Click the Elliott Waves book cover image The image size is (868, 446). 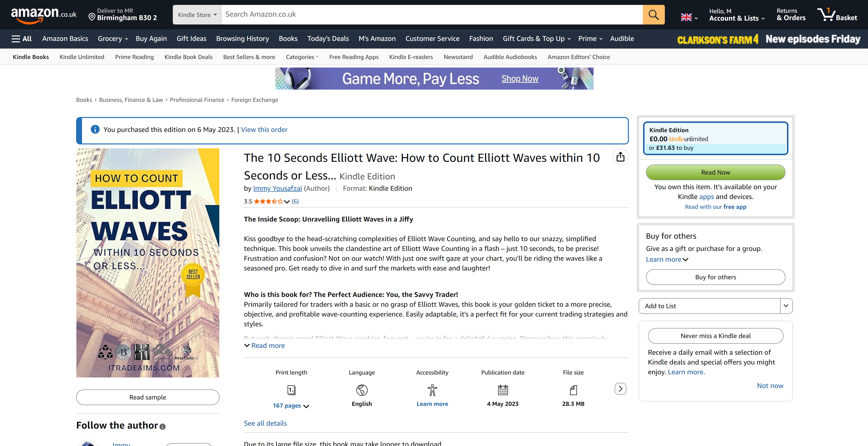click(148, 263)
